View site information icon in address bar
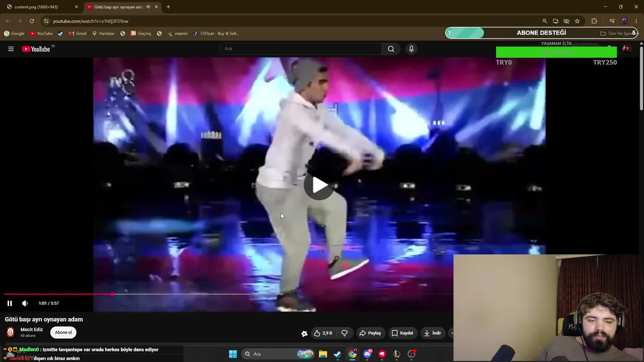The width and height of the screenshot is (644, 362). [x=46, y=21]
